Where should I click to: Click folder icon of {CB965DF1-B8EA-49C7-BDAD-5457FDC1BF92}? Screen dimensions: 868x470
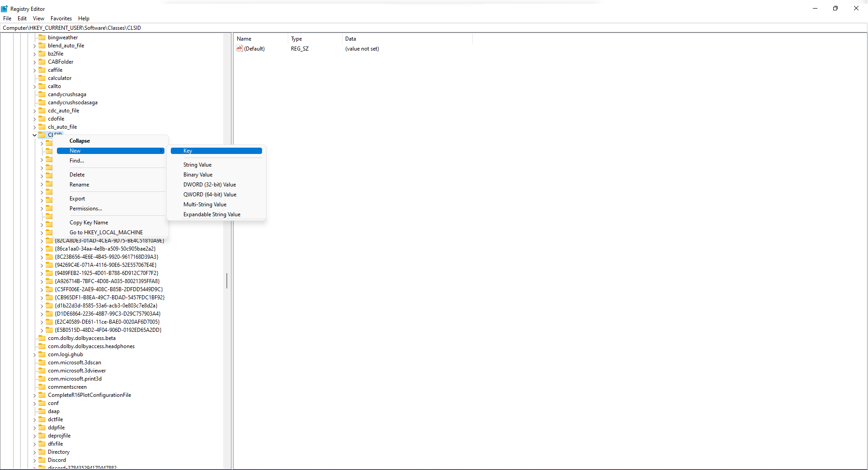point(49,298)
